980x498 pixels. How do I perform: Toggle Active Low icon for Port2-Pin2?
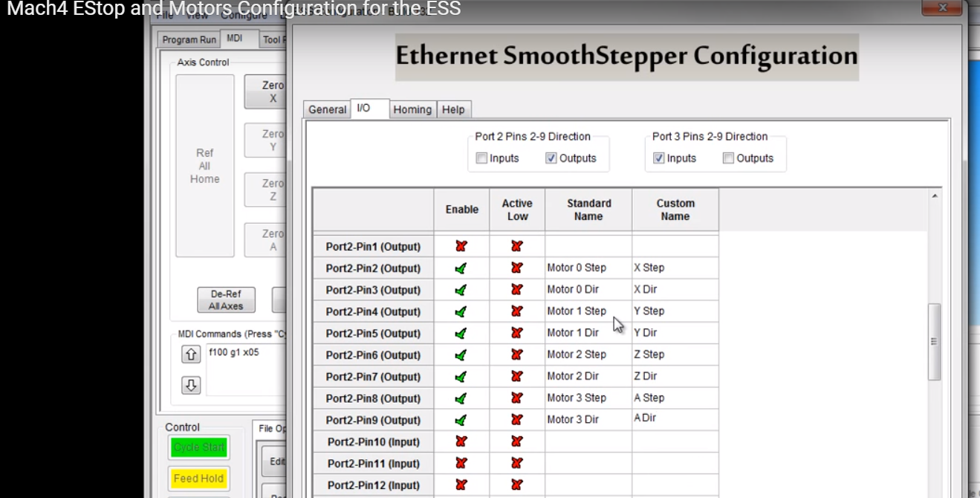click(x=517, y=268)
